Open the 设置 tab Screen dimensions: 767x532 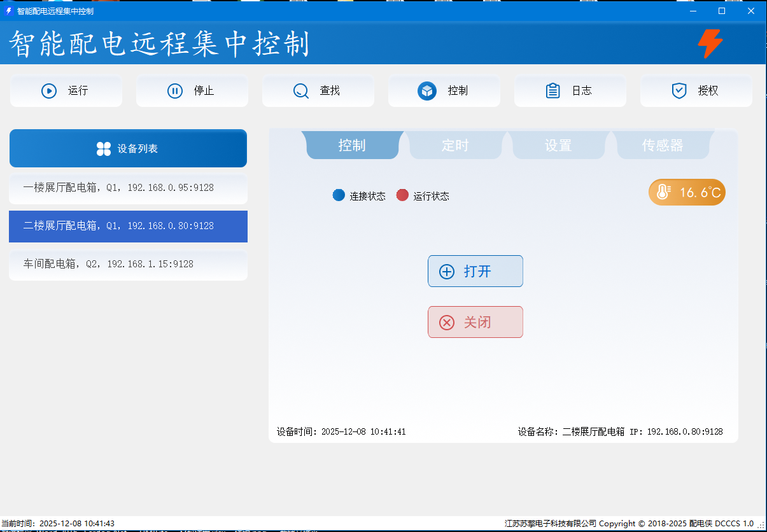pos(558,146)
